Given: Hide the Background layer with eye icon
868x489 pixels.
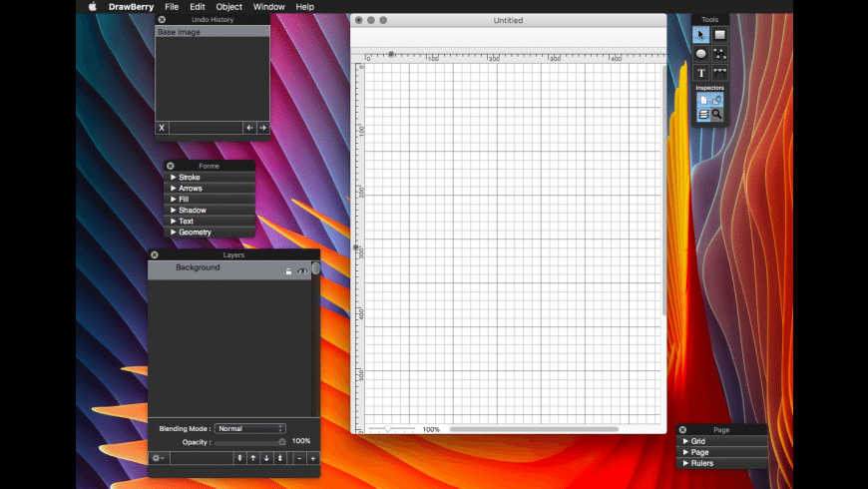Looking at the screenshot, I should point(302,271).
